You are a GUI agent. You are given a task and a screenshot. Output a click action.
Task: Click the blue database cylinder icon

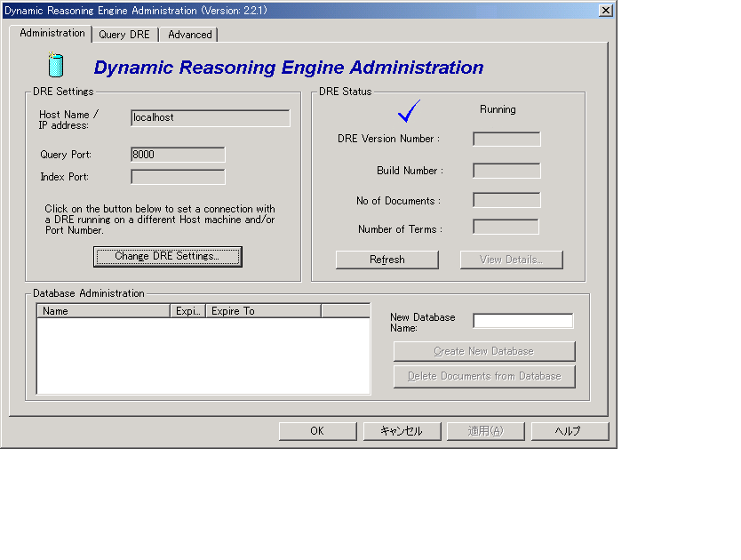click(56, 66)
